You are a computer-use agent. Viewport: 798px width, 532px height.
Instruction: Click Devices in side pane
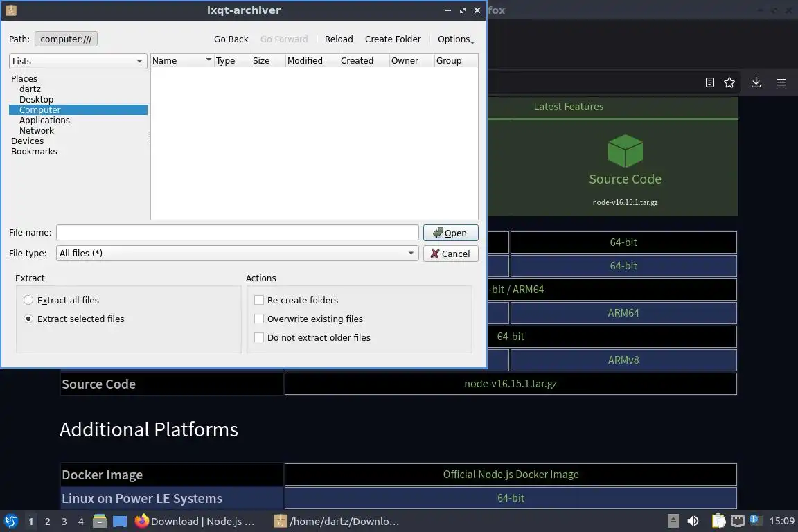[x=28, y=141]
